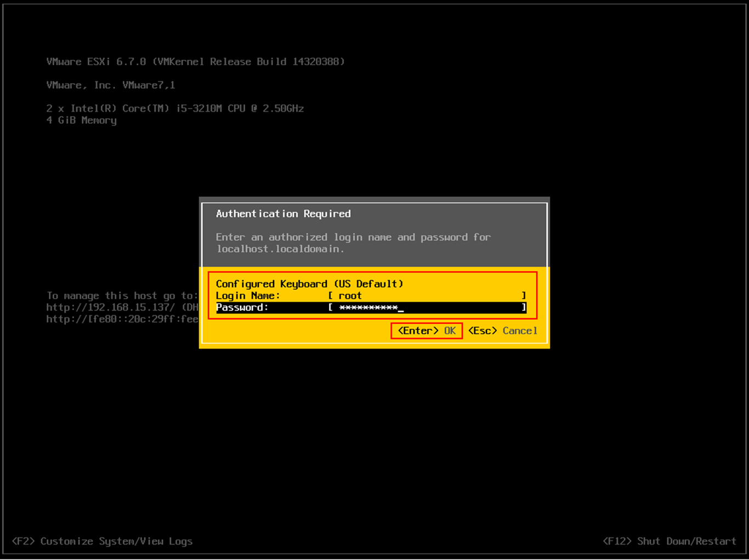Click the 'To manage this host go to' text
Viewport: 749px width, 560px height.
(122, 296)
